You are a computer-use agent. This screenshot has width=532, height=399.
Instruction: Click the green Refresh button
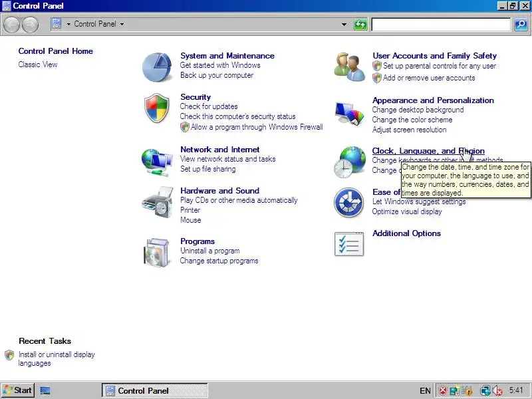360,25
